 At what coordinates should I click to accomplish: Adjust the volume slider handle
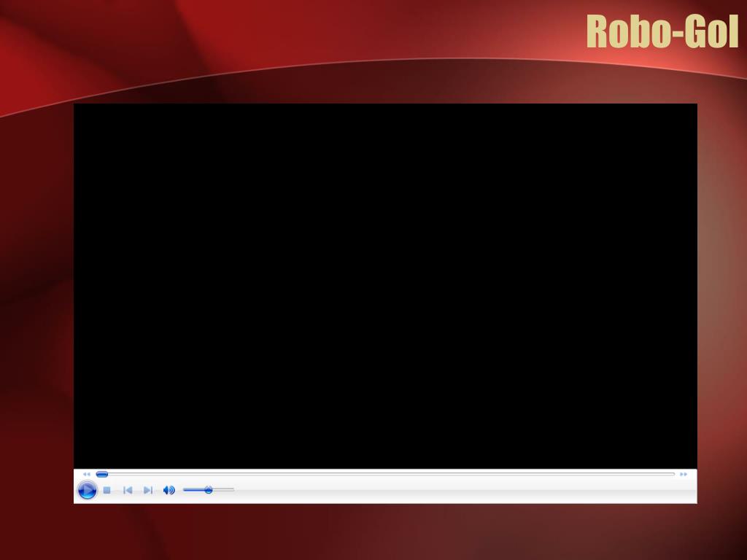click(208, 490)
